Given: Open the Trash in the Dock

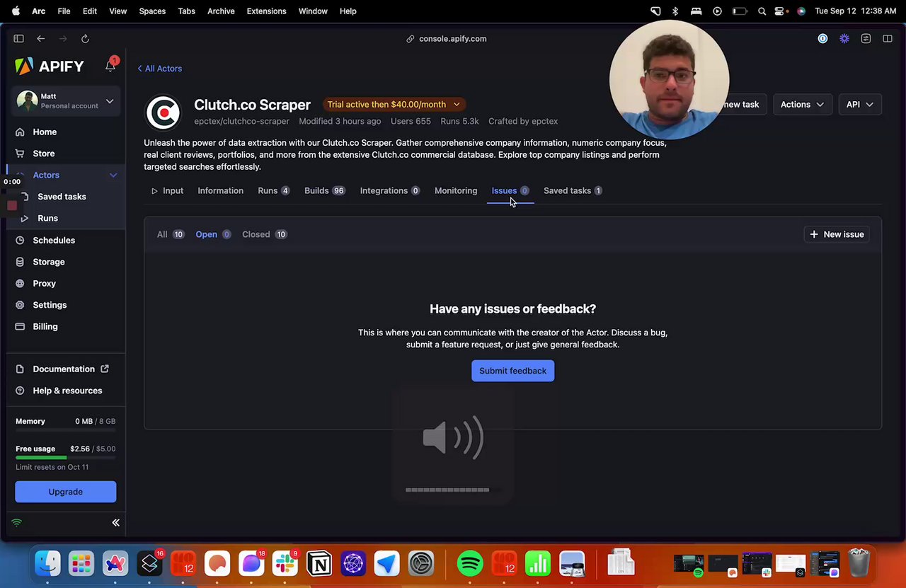Looking at the screenshot, I should [859, 564].
